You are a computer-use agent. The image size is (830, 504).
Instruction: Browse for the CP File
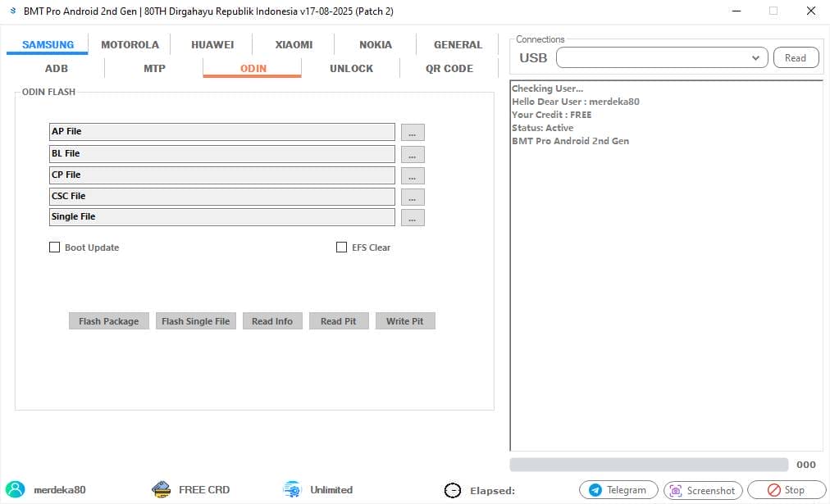point(413,175)
